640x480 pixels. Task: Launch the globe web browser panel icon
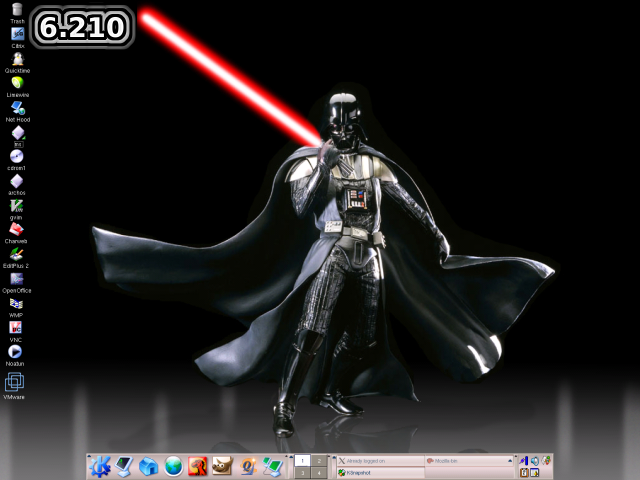[173, 467]
